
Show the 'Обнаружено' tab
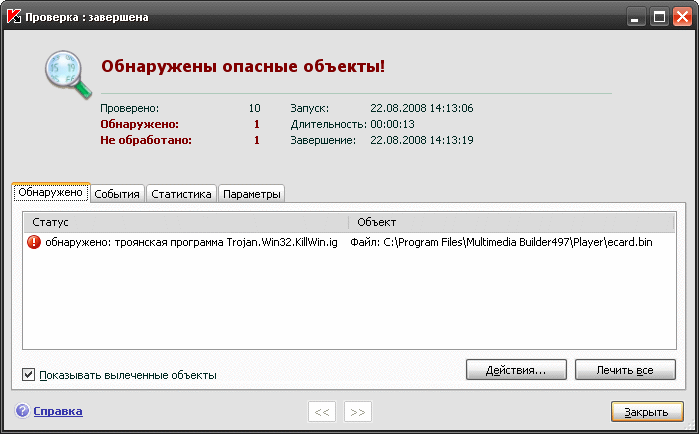pyautogui.click(x=50, y=192)
